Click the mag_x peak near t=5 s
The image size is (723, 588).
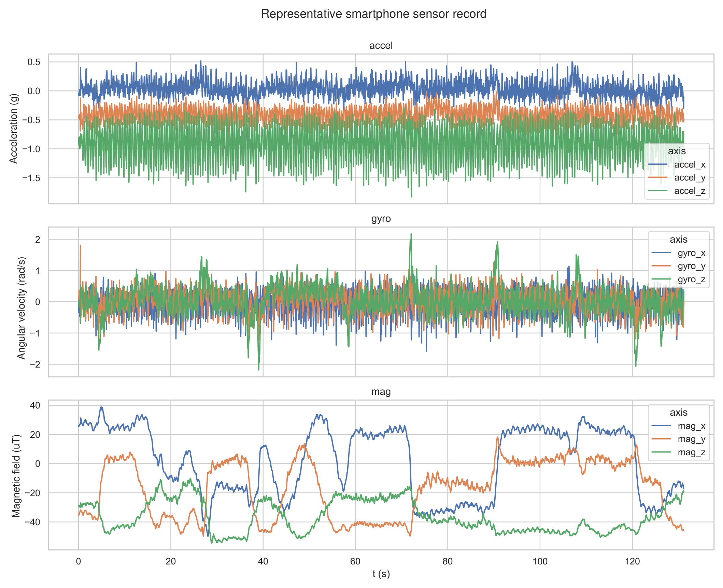101,407
